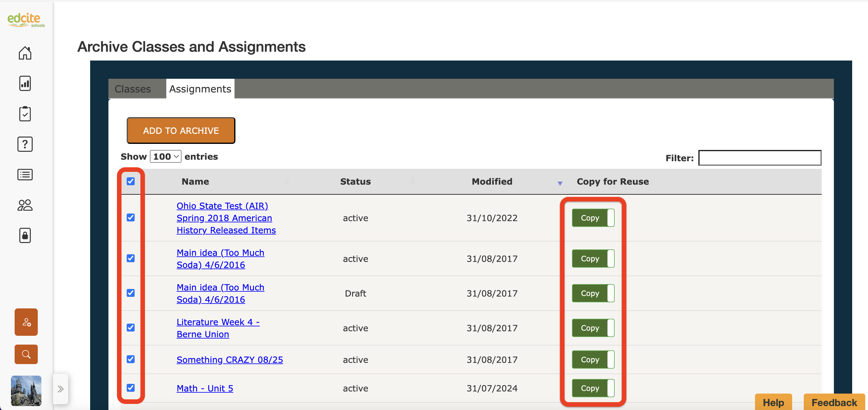Open the people/classes sidebar icon

pyautogui.click(x=25, y=205)
